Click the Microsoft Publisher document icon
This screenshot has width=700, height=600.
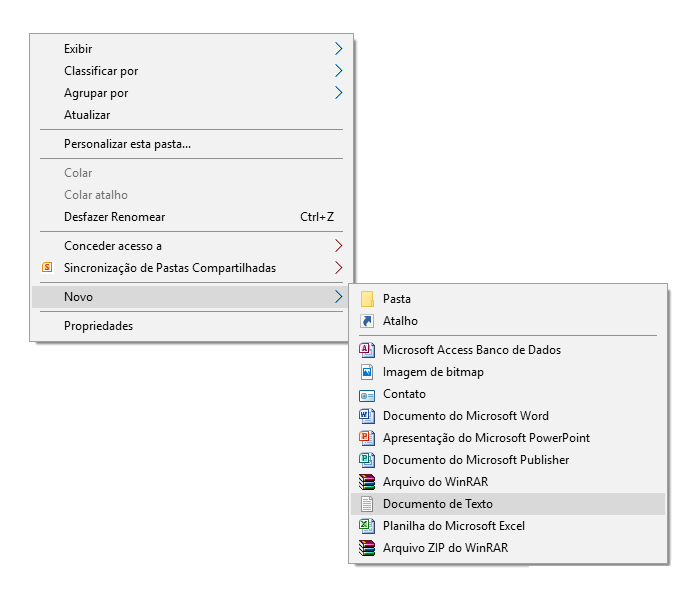(367, 459)
